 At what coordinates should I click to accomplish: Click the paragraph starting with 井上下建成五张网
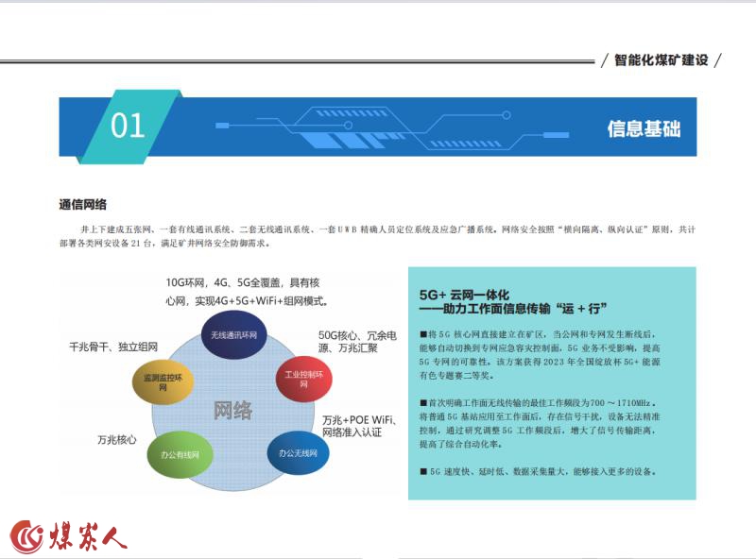point(378,235)
